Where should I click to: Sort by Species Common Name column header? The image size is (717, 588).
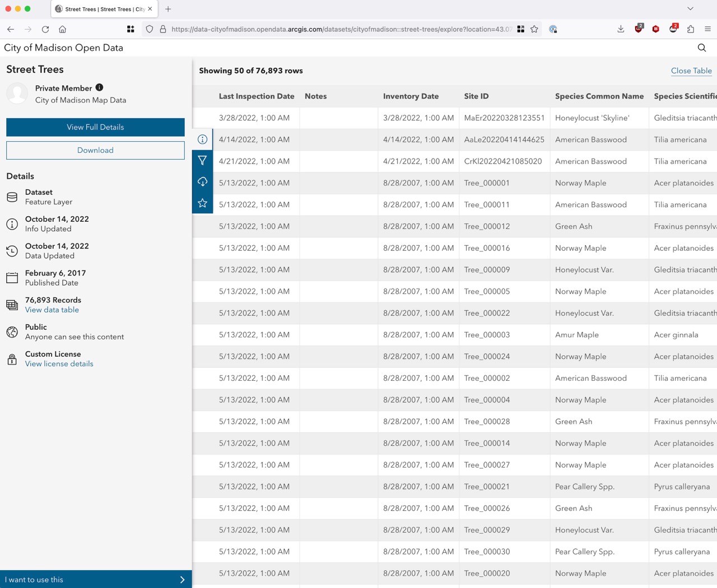[599, 96]
